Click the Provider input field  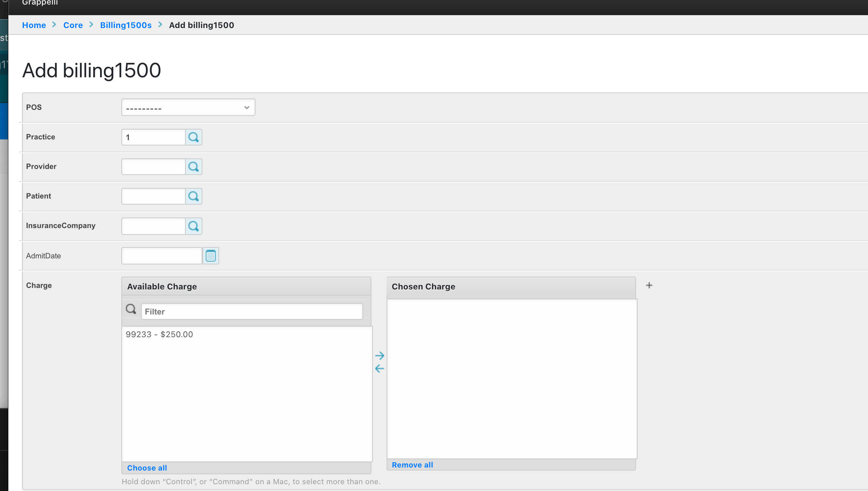tap(153, 166)
